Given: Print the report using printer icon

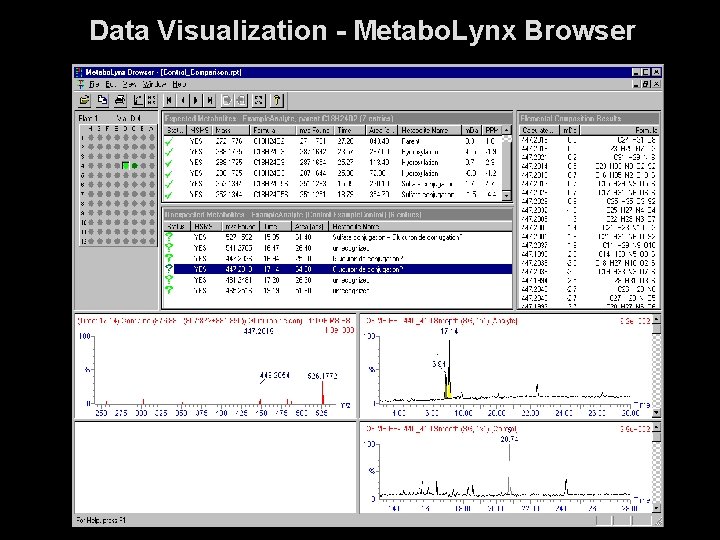Looking at the screenshot, I should [x=120, y=100].
